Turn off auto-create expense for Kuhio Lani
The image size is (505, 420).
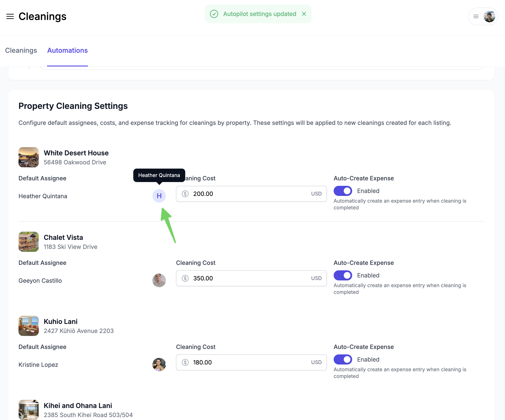click(343, 359)
